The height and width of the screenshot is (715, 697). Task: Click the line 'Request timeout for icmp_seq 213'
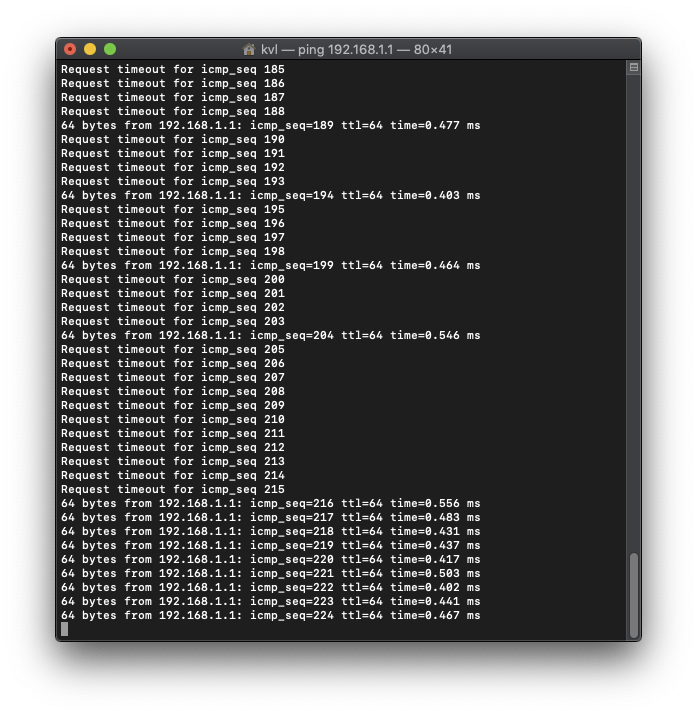coord(173,461)
